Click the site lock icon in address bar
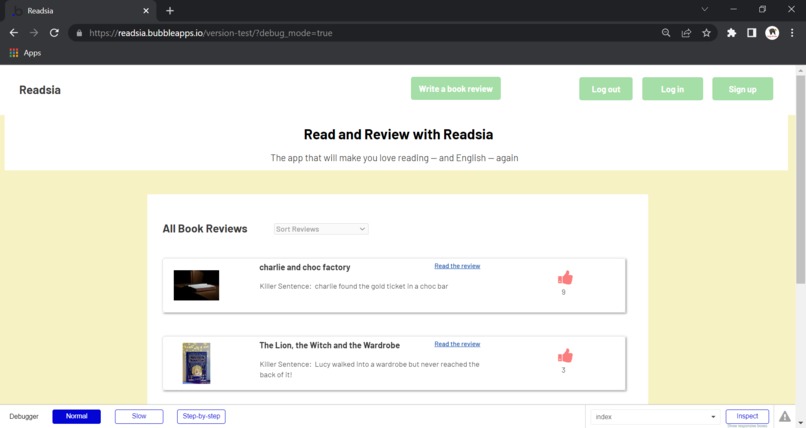 79,33
